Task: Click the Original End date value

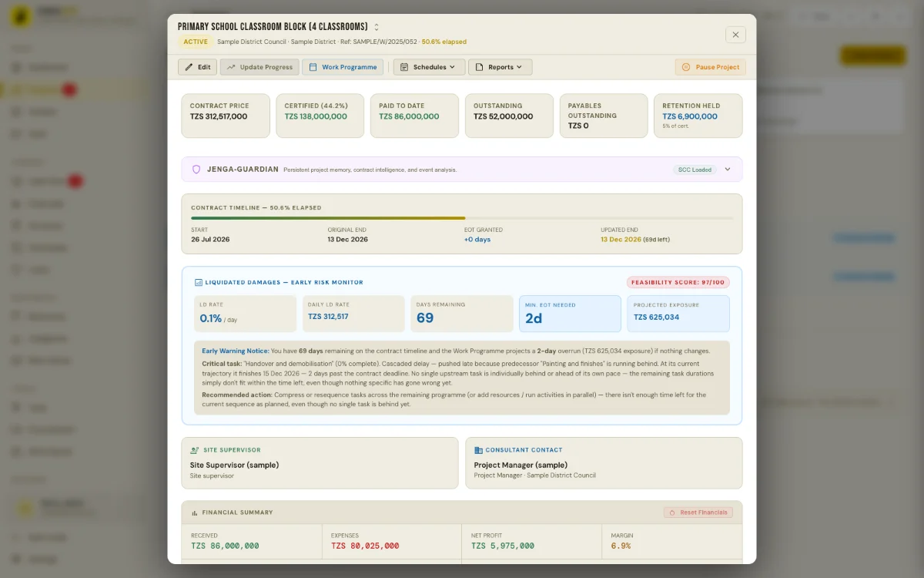Action: tap(348, 240)
